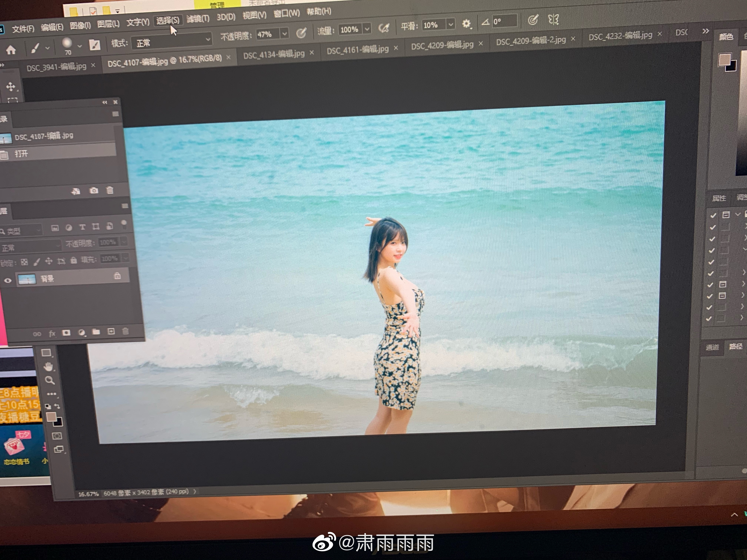Viewport: 747px width, 560px height.
Task: Open smoothing options gear icon
Action: click(x=466, y=24)
